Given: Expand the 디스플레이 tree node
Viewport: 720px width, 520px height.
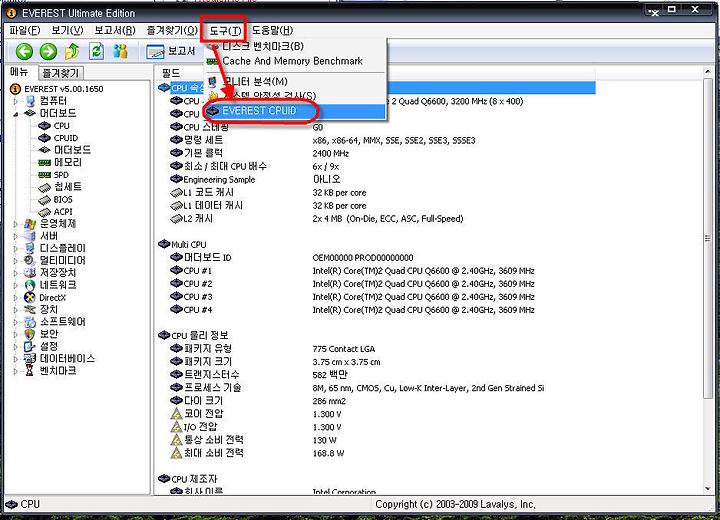Looking at the screenshot, I should tap(16, 249).
